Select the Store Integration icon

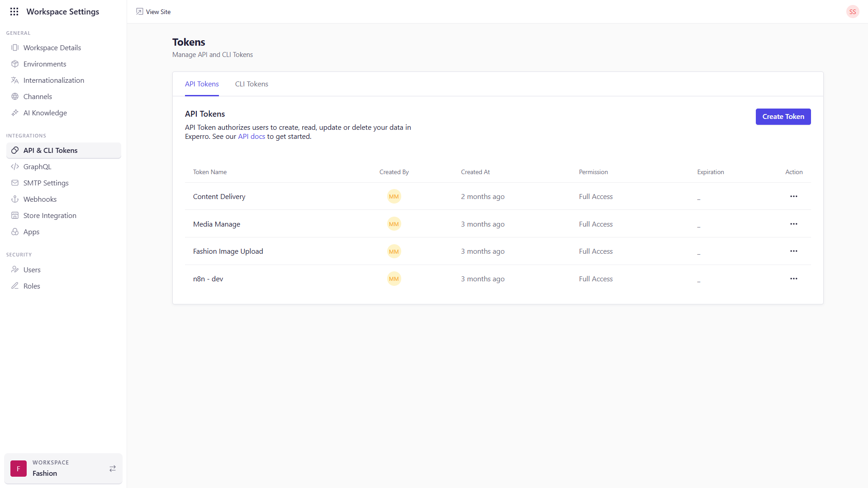point(15,215)
